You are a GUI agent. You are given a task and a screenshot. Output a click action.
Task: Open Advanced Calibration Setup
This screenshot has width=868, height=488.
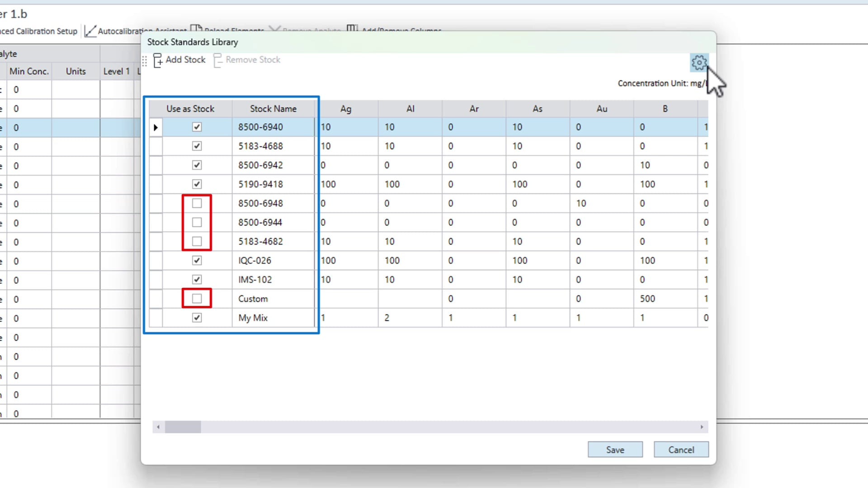coord(38,31)
